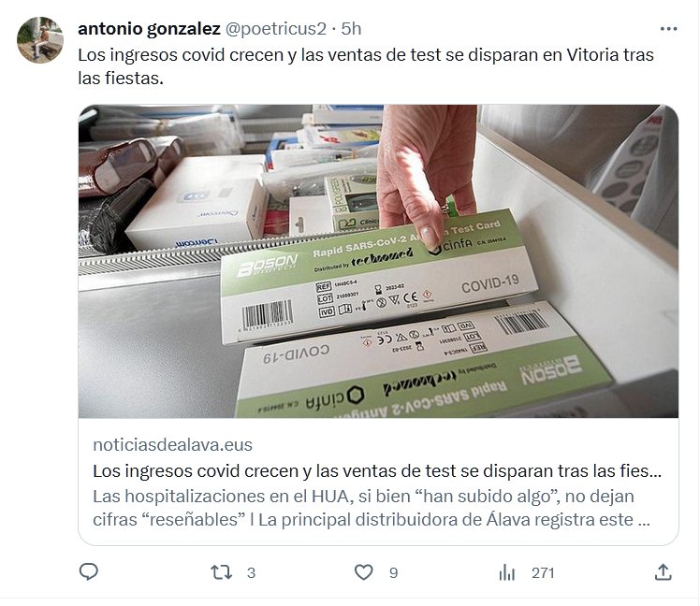This screenshot has width=700, height=606.
Task: Open the article headline in link card
Action: pyautogui.click(x=377, y=470)
